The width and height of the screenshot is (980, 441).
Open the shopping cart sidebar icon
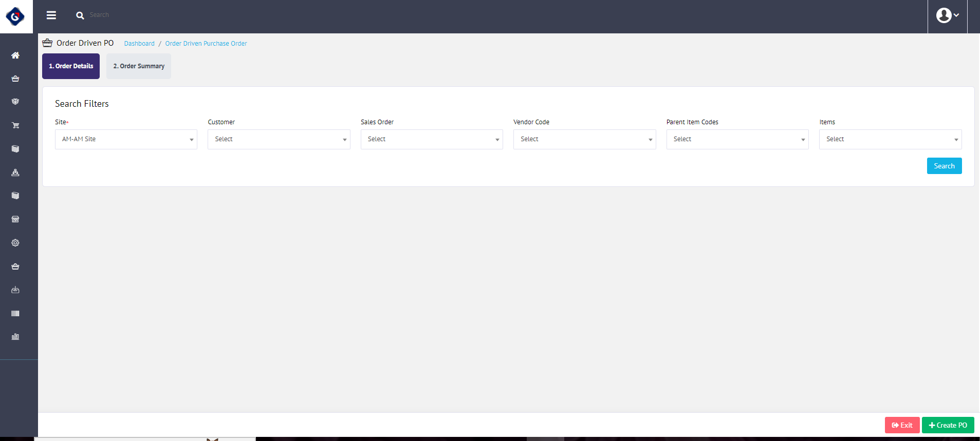(x=15, y=125)
